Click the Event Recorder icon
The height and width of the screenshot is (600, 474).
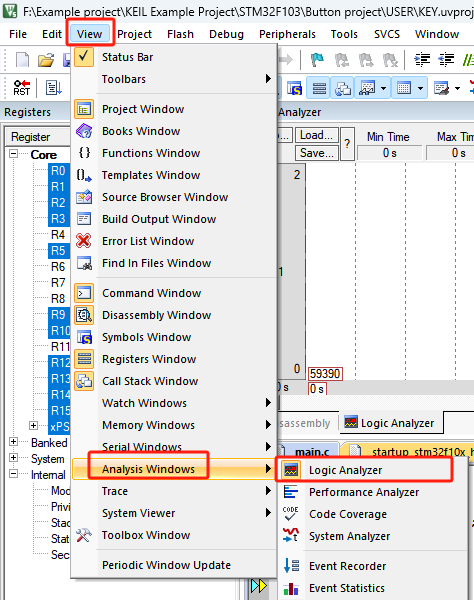pyautogui.click(x=291, y=566)
